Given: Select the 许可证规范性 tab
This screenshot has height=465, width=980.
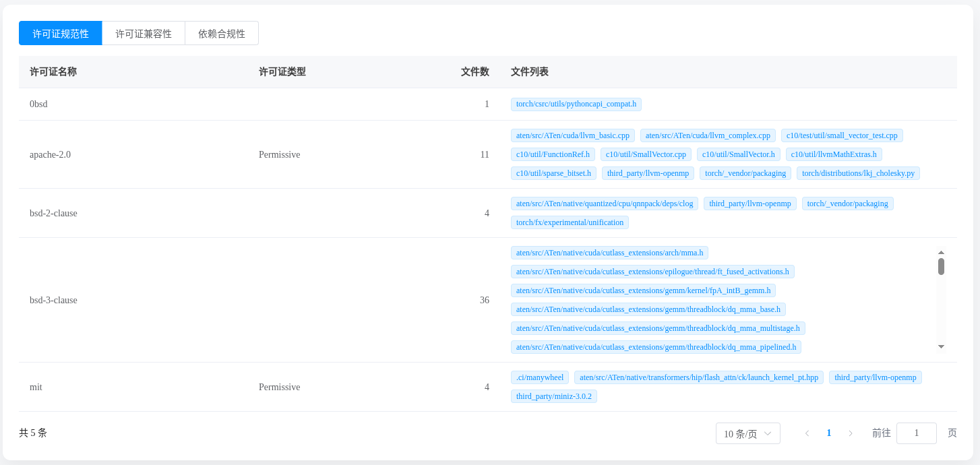Looking at the screenshot, I should (x=61, y=33).
